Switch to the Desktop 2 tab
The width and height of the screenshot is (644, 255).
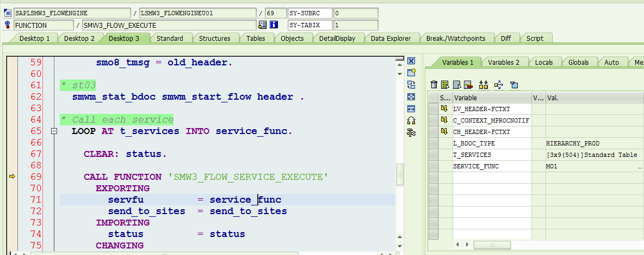79,38
